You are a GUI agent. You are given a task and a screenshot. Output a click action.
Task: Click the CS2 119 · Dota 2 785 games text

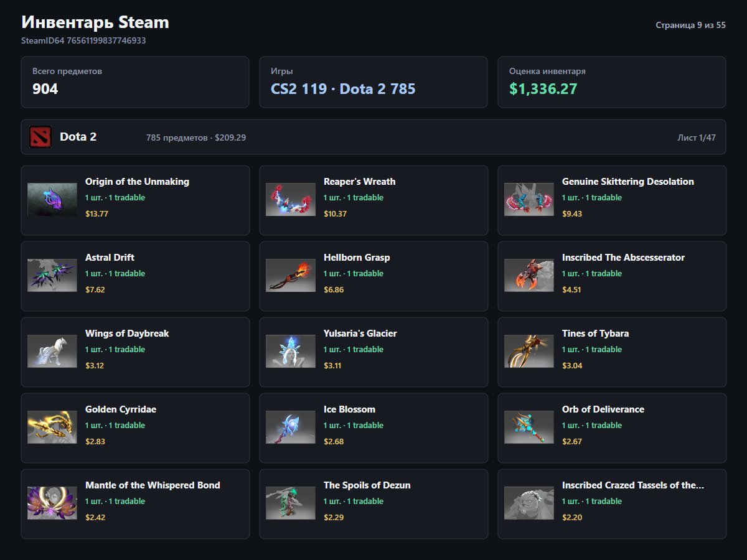[x=343, y=89]
